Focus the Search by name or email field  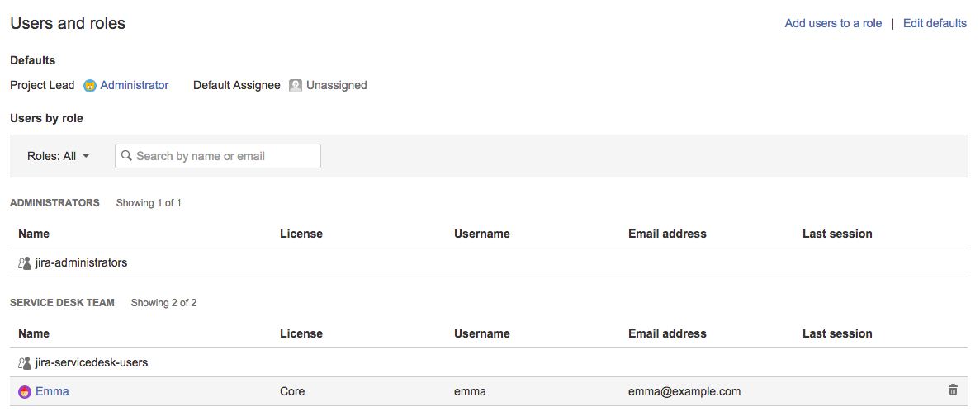point(218,156)
